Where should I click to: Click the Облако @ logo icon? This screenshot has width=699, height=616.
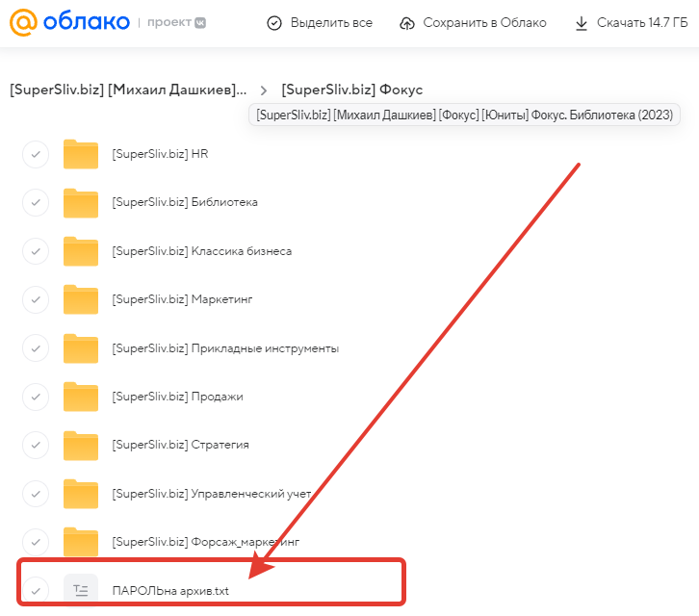tap(23, 22)
